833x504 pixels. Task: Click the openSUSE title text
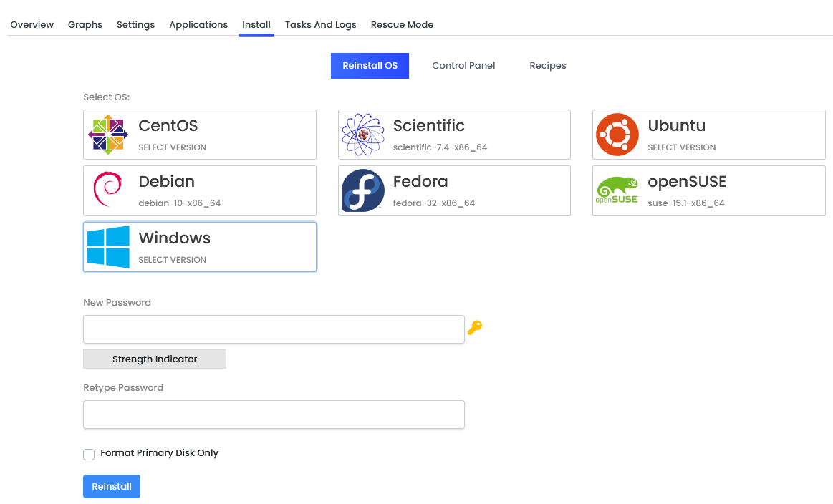tap(687, 182)
